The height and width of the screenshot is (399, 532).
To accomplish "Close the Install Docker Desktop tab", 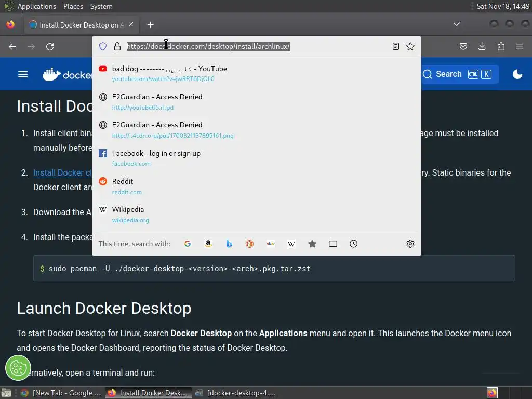I will click(x=131, y=25).
